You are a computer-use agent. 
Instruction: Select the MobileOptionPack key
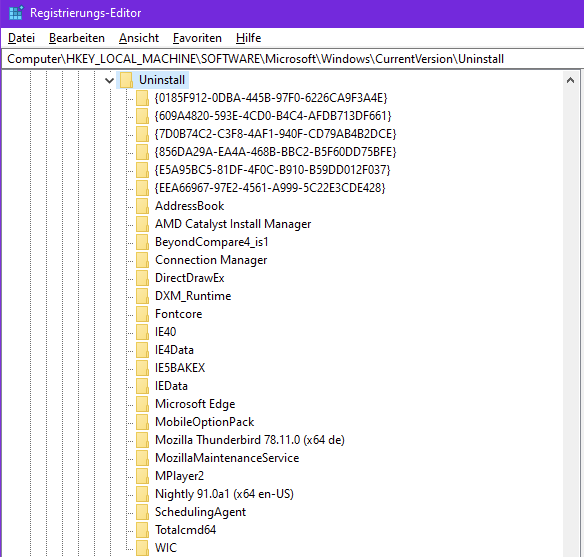pos(204,422)
